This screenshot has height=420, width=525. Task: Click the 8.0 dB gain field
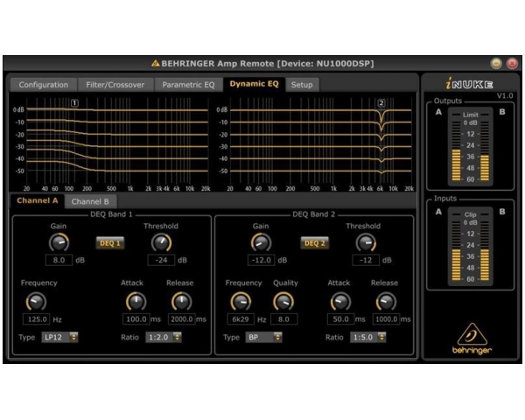59,260
